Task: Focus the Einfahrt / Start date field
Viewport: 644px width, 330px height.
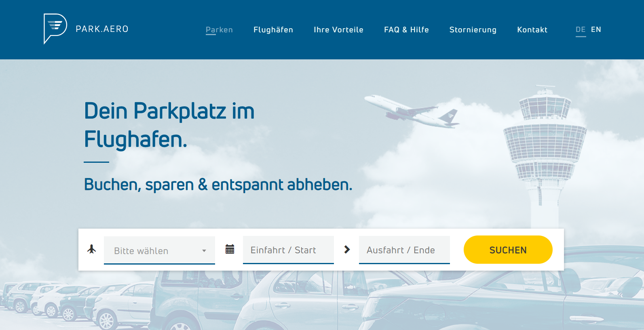Action: point(288,250)
